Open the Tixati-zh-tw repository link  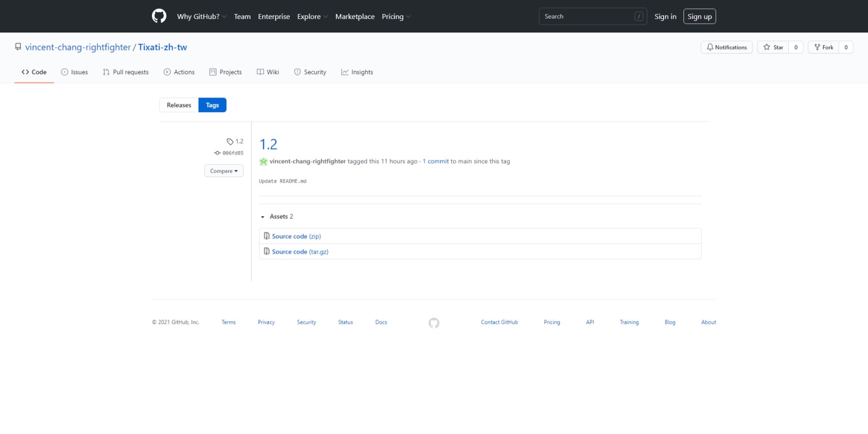coord(162,47)
